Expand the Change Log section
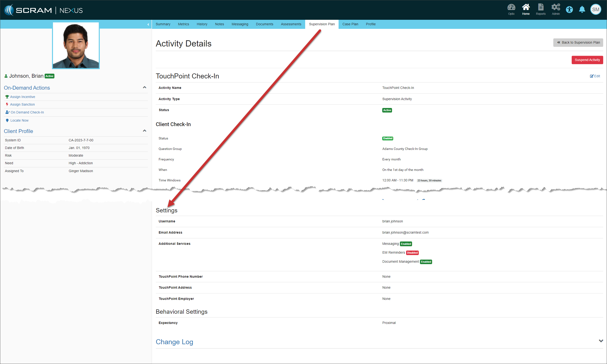 pos(601,341)
